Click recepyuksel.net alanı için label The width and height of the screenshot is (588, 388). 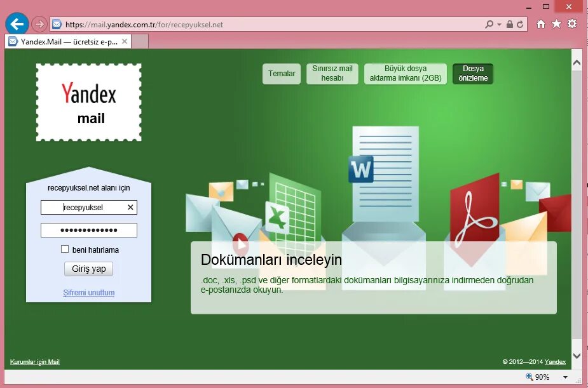[x=89, y=188]
